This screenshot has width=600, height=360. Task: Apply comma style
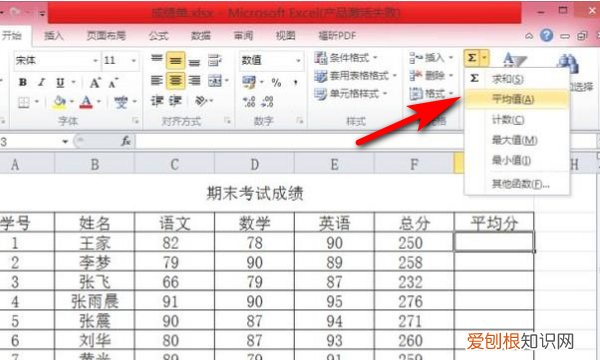(295, 82)
